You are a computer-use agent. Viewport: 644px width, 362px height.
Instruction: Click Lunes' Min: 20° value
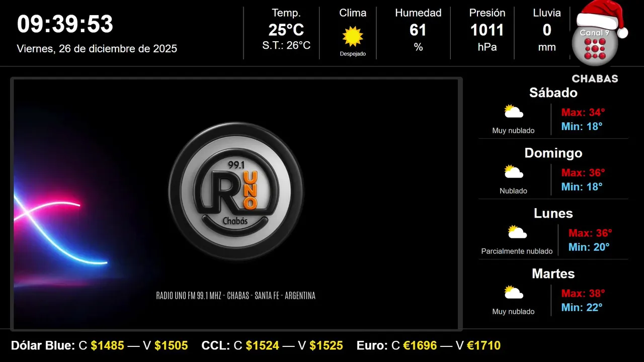589,247
